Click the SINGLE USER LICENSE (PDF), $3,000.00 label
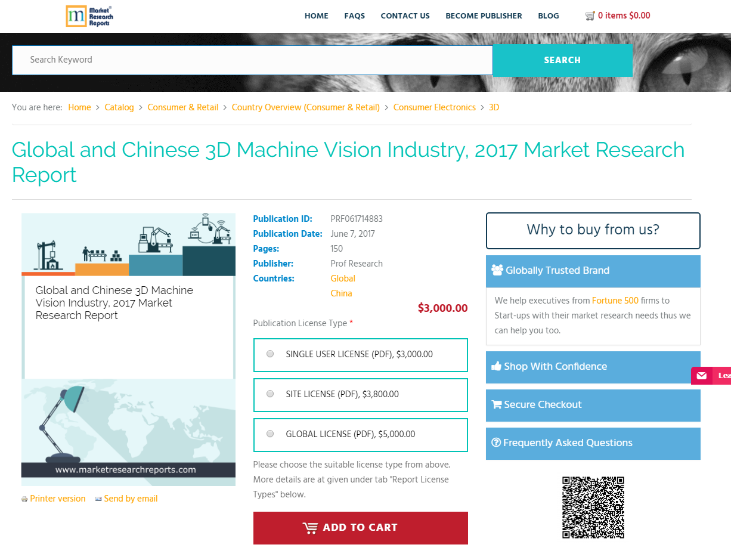 pos(360,354)
